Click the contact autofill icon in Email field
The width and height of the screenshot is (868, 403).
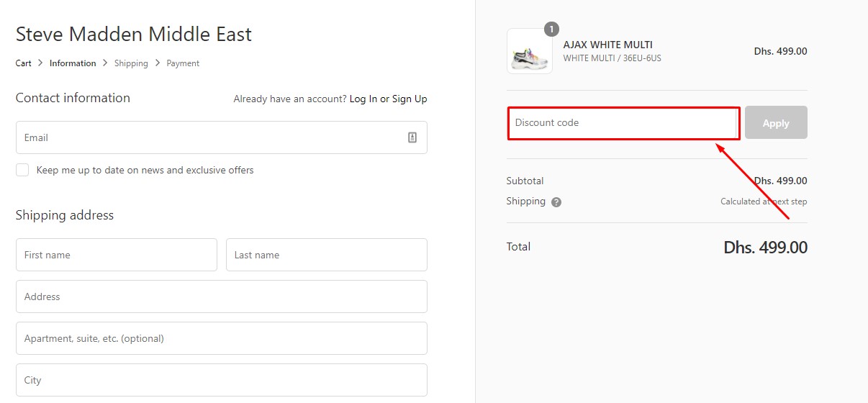click(x=412, y=137)
